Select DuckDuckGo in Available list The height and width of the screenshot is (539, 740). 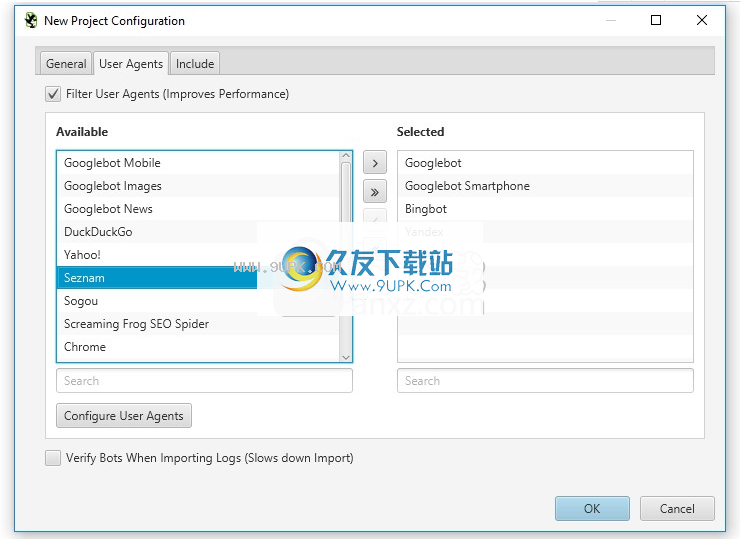[x=198, y=232]
